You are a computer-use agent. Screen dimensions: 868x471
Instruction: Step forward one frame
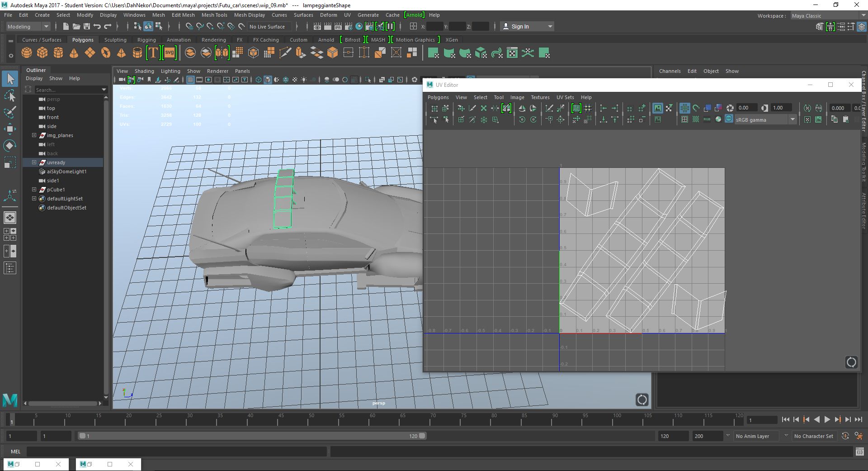coord(848,420)
